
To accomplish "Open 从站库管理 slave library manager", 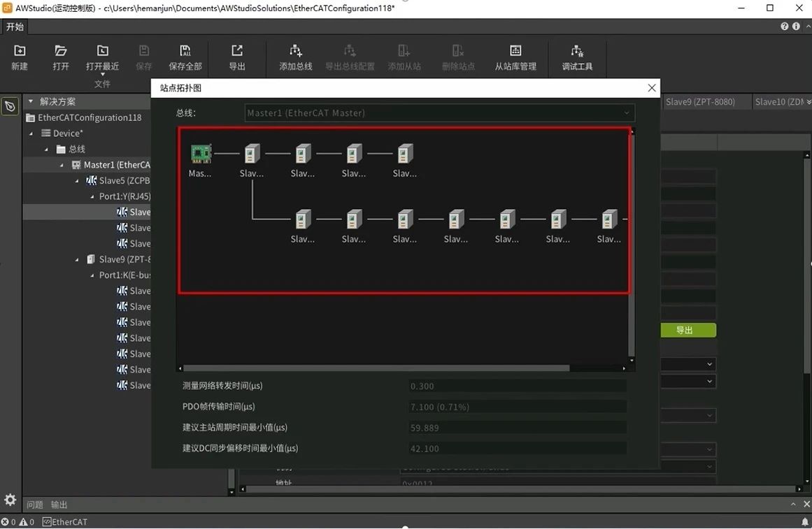I will [x=515, y=51].
